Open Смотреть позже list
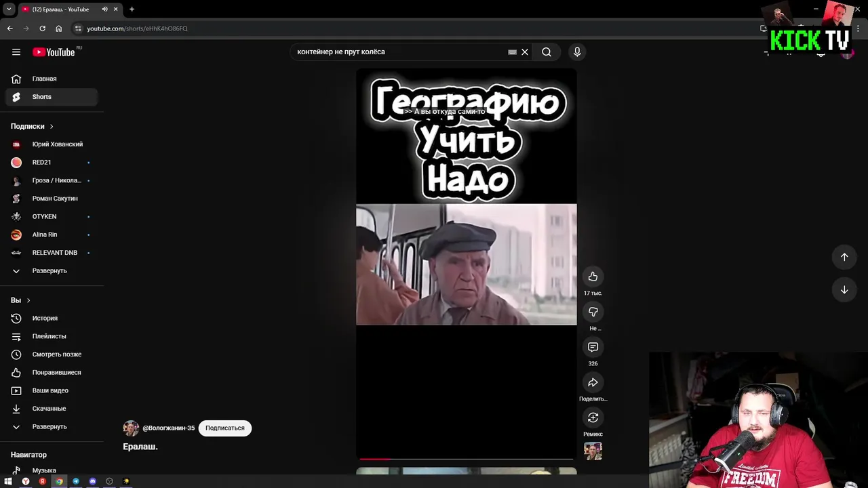This screenshot has height=488, width=868. pos(52,354)
